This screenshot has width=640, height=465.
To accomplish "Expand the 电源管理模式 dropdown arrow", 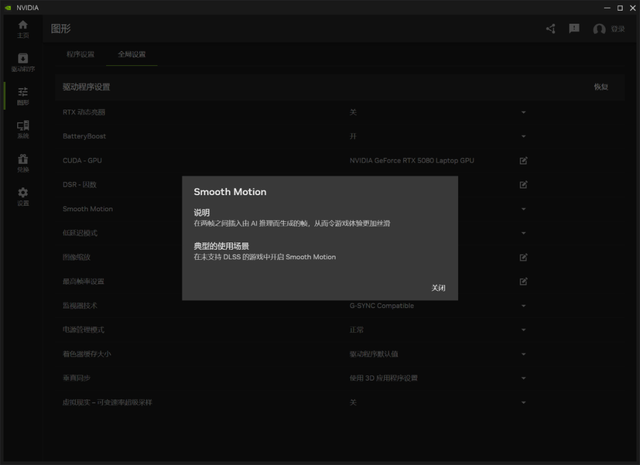I will click(523, 330).
